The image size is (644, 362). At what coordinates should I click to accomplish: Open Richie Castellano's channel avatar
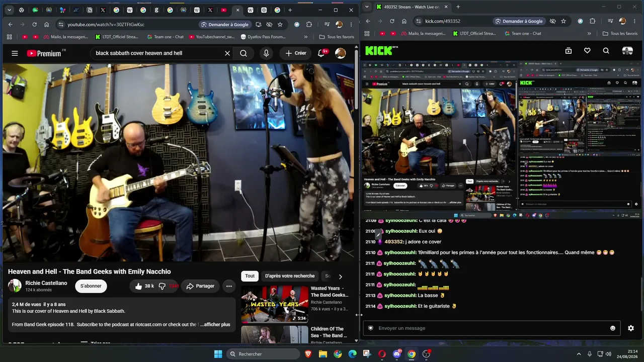point(15,286)
